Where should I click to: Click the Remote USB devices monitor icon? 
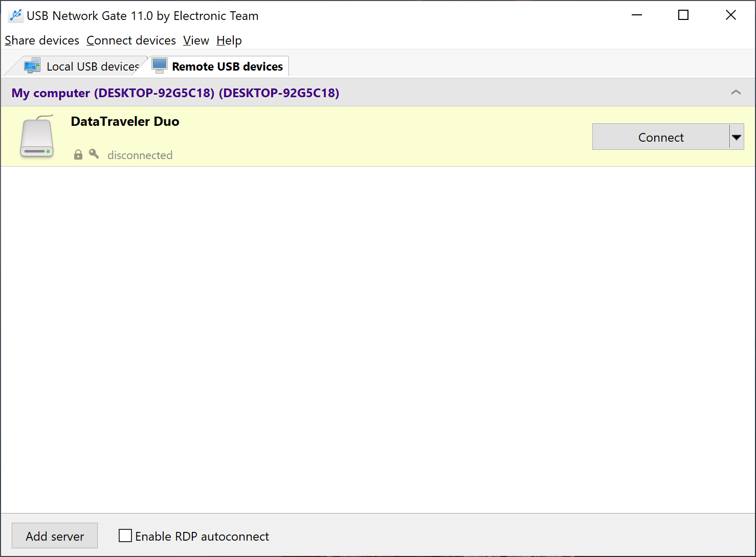click(x=160, y=65)
